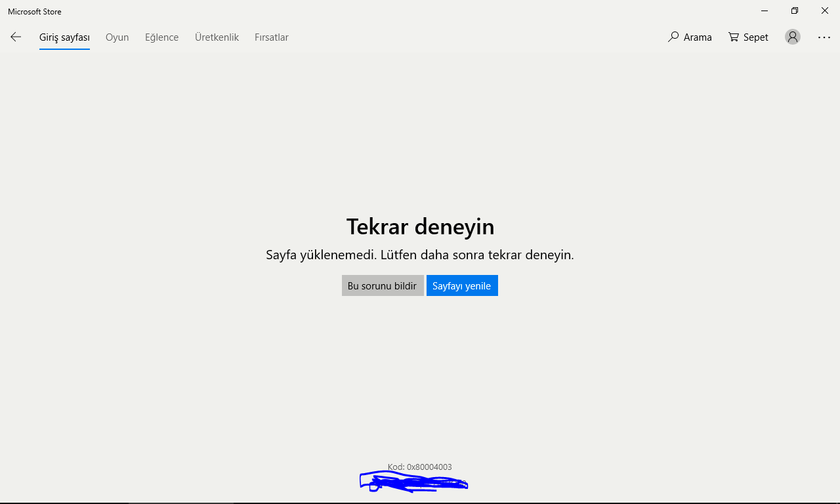
Task: Switch to the Eğlence tab
Action: [x=161, y=37]
